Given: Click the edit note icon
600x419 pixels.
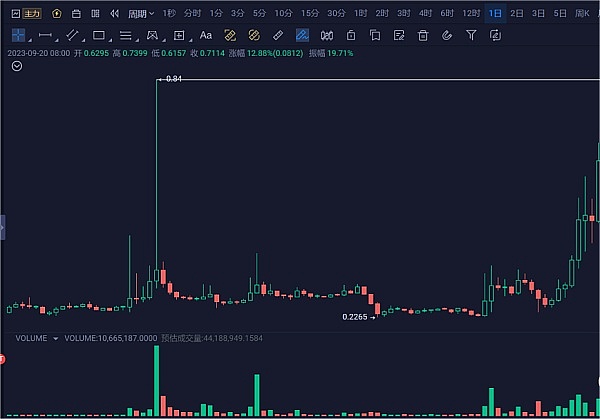Looking at the screenshot, I should pyautogui.click(x=399, y=36).
